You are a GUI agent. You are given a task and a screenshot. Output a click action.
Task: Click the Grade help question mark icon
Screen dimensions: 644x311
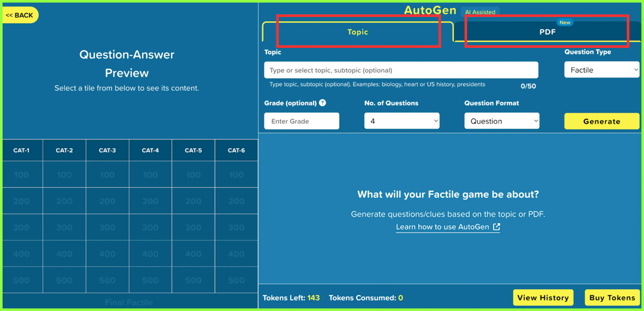(x=322, y=103)
